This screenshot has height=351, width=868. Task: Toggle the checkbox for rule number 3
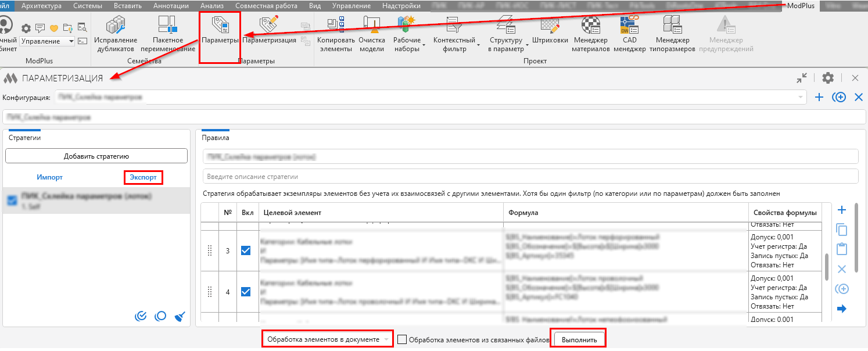pos(246,250)
